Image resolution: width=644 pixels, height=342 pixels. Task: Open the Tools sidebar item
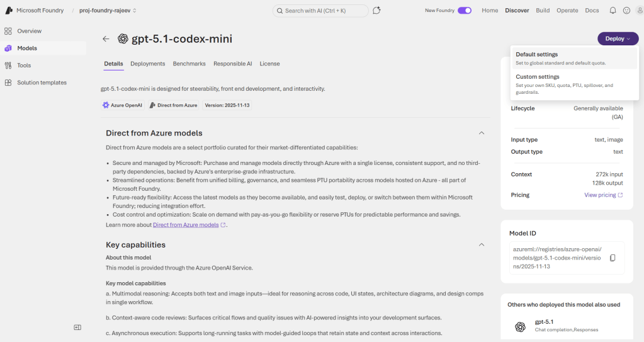[x=24, y=66]
